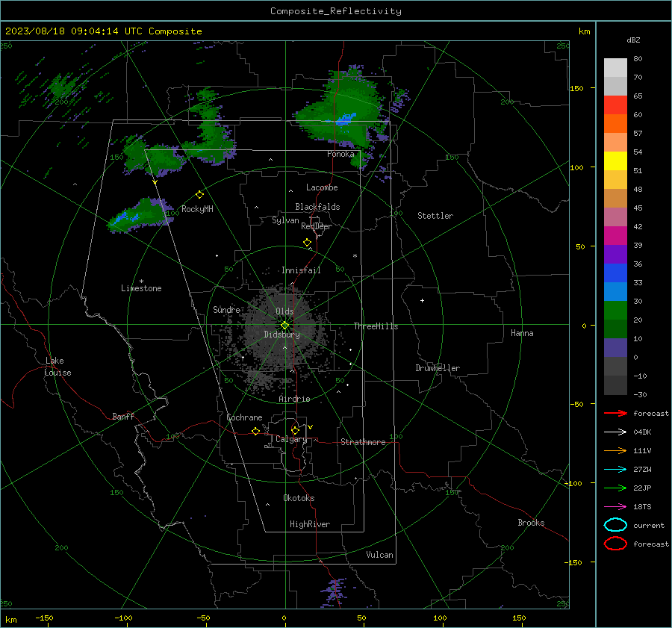
Task: Select the purple swatch between 39 and 36 dBZ
Action: tap(615, 255)
